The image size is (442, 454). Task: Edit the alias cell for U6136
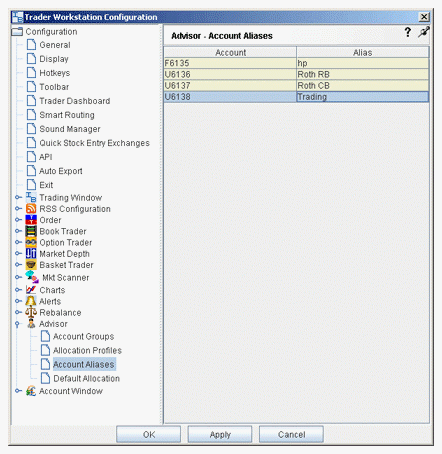click(x=362, y=74)
